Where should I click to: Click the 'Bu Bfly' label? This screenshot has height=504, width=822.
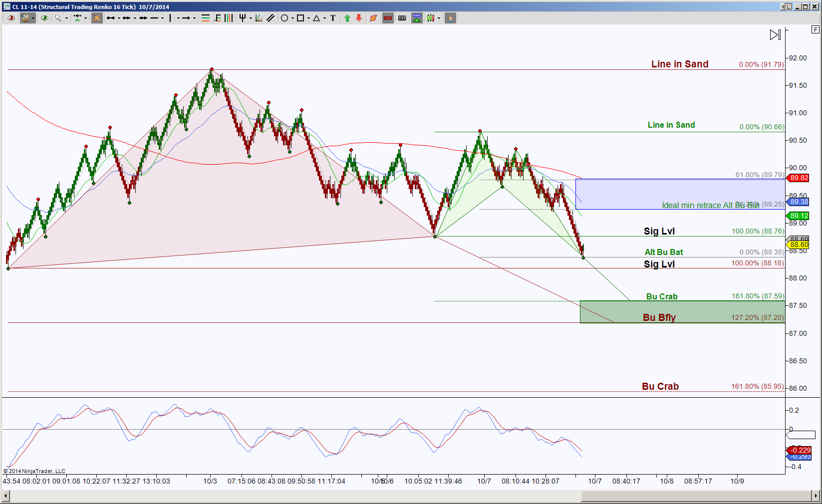[659, 317]
